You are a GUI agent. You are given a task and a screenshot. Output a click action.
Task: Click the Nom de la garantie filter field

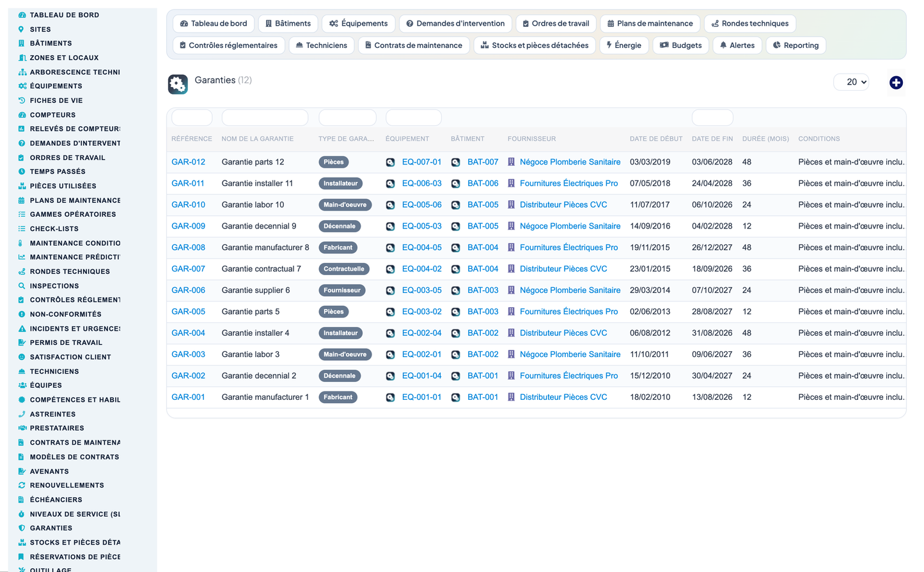pos(265,118)
